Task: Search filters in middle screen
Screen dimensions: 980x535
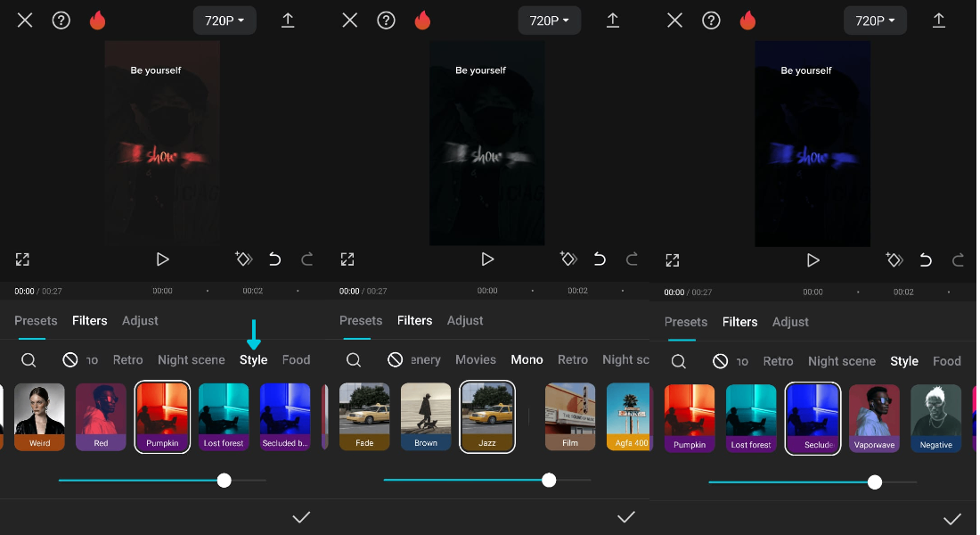Action: (354, 360)
